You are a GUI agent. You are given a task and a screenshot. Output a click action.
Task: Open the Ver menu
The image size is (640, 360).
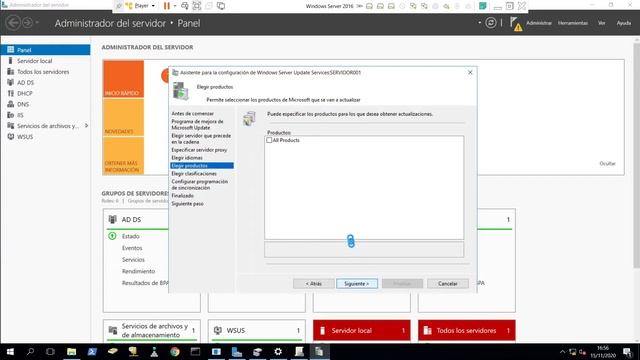click(601, 23)
